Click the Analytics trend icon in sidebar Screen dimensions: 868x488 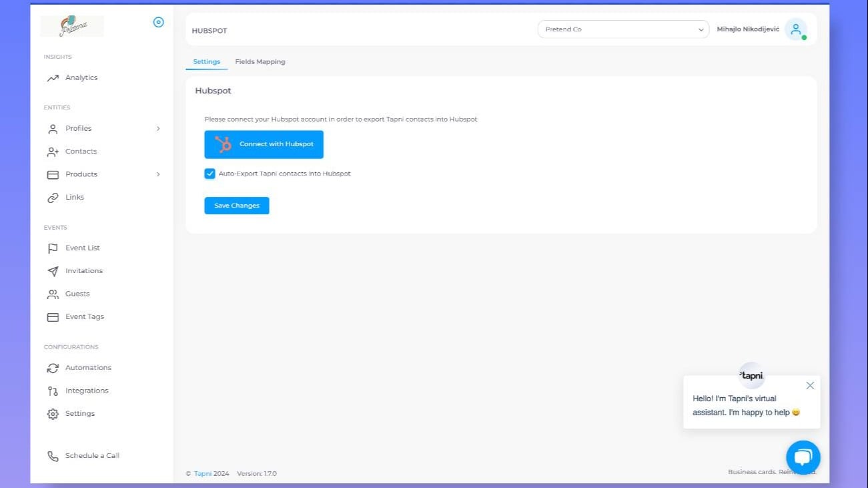[53, 78]
